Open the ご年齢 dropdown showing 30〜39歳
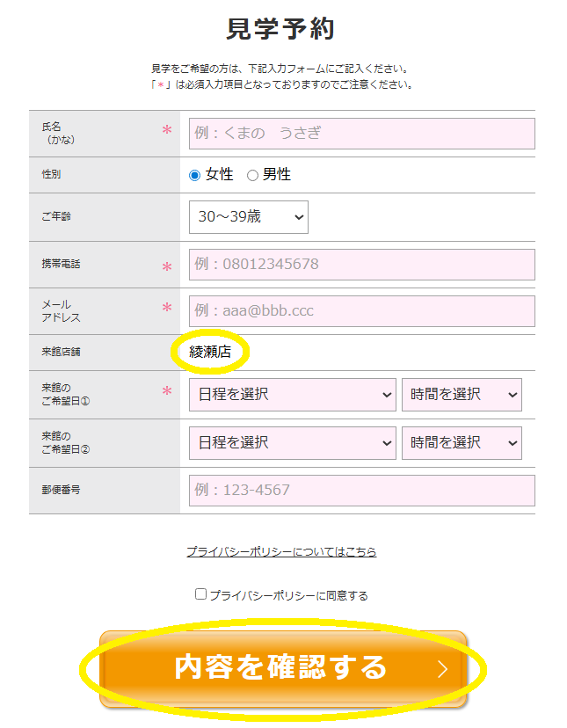 pyautogui.click(x=249, y=217)
